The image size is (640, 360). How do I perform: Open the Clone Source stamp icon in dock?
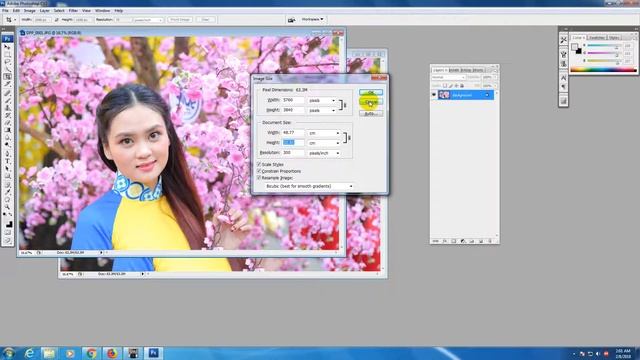click(564, 63)
